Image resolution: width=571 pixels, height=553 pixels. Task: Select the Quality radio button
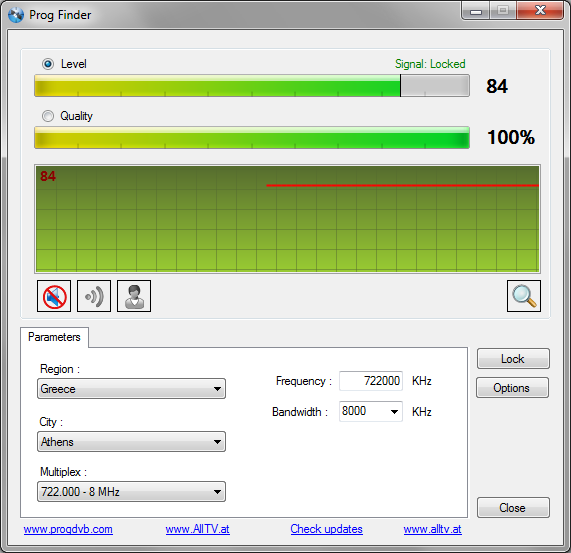pos(48,116)
